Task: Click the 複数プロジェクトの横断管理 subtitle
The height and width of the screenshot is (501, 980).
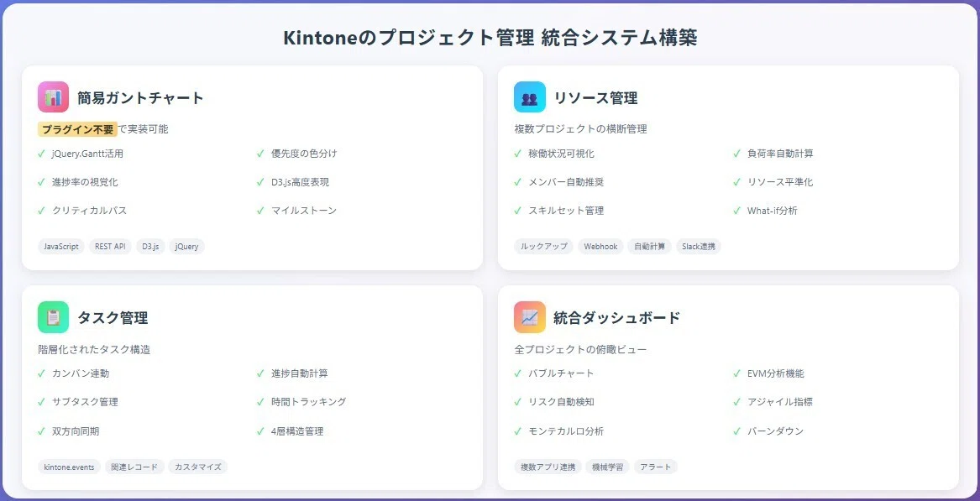Action: (x=580, y=129)
